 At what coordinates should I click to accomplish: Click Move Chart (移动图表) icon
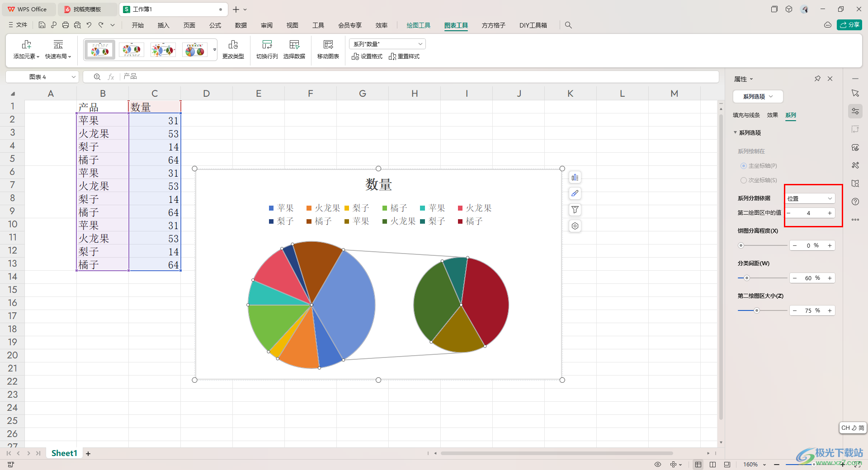(x=328, y=49)
